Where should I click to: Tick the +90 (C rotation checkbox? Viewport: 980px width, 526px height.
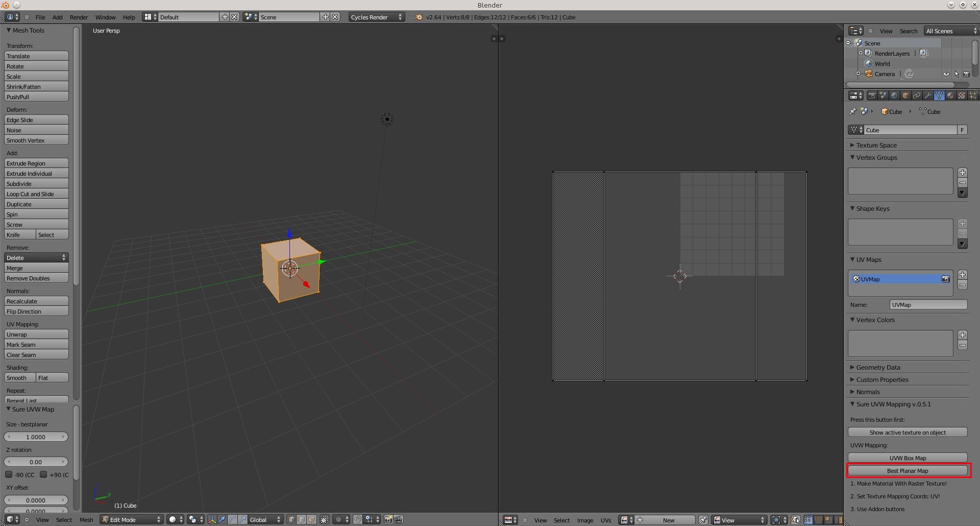pyautogui.click(x=43, y=474)
